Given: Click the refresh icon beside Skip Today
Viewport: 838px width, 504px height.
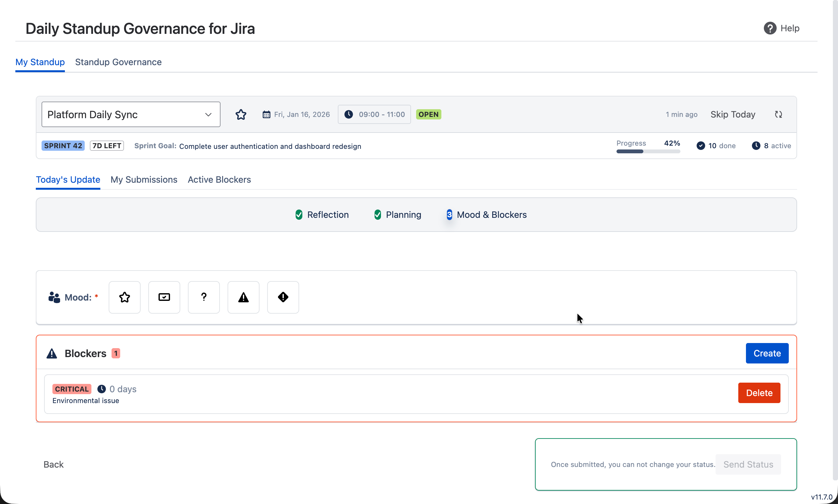Looking at the screenshot, I should [778, 114].
